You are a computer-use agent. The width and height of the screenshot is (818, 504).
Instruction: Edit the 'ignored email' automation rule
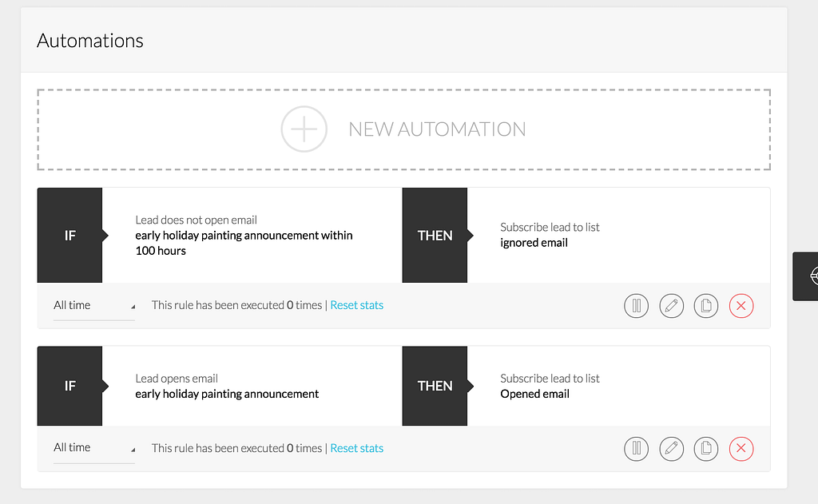click(671, 306)
